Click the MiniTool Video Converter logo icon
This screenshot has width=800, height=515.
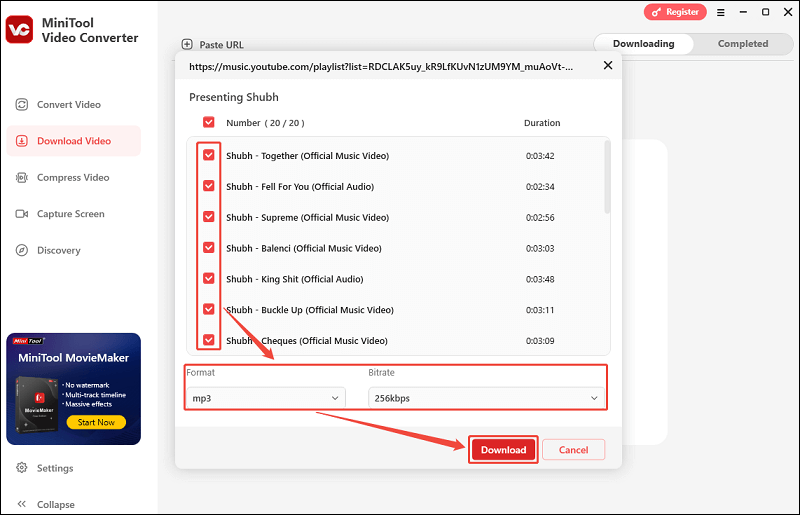[x=19, y=29]
